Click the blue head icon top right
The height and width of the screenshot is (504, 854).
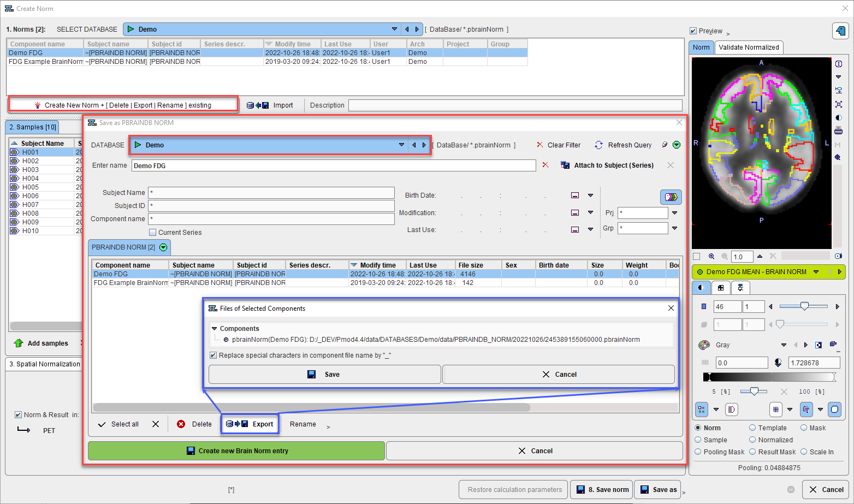pos(841,31)
